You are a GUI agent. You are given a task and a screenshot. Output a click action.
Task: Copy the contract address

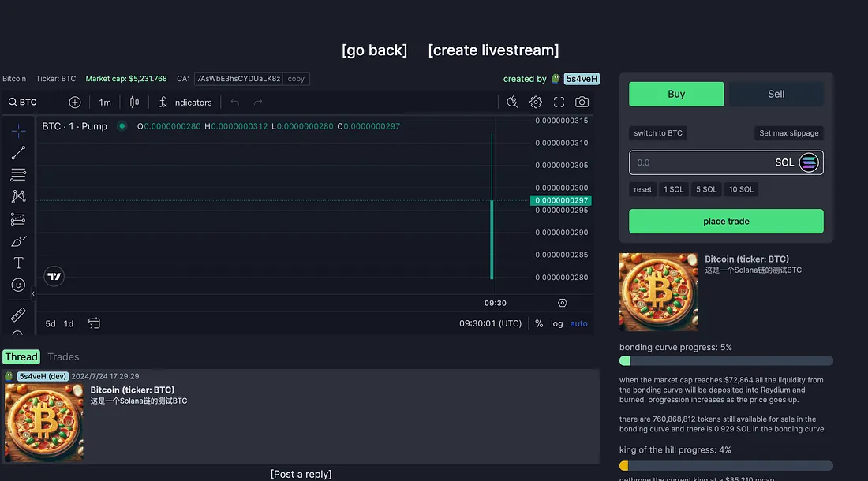pos(296,79)
